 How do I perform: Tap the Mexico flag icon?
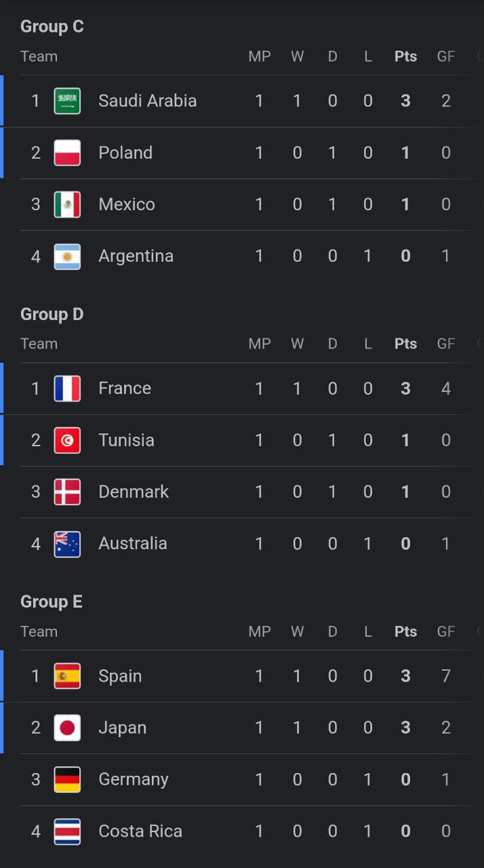tap(67, 204)
